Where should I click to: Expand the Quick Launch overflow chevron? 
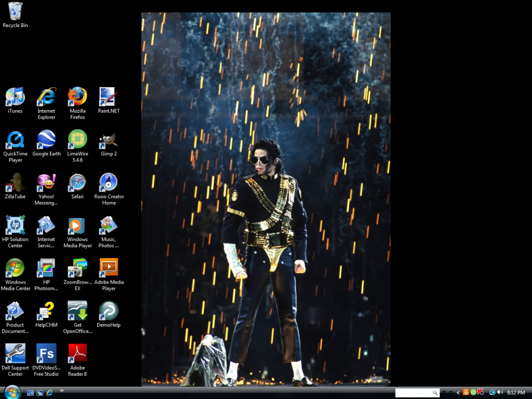coord(62,391)
